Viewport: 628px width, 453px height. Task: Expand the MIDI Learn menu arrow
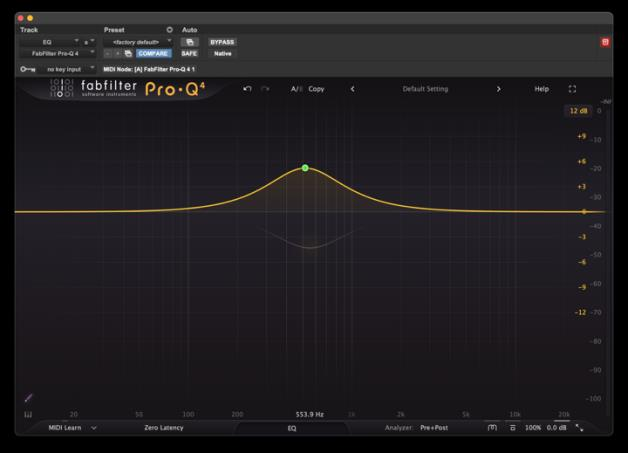[94, 428]
